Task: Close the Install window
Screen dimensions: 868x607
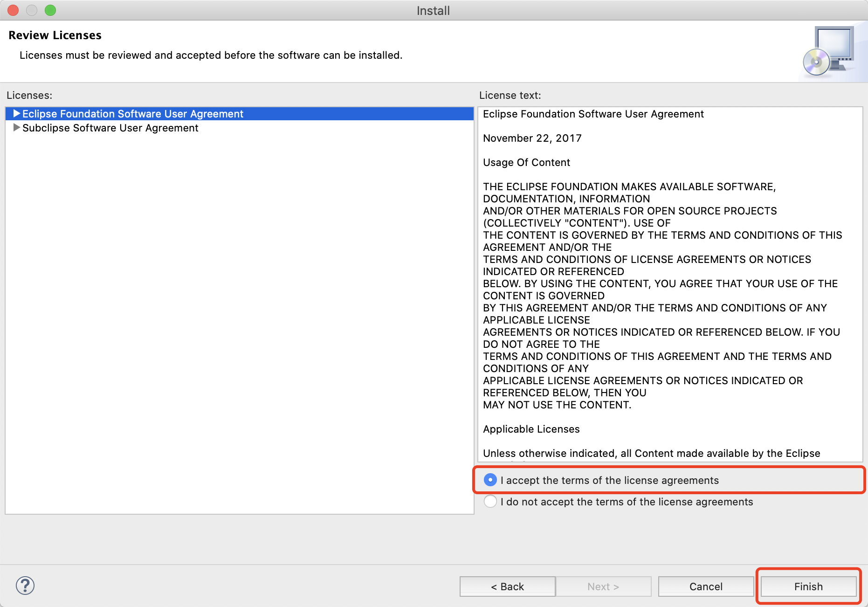Action: pos(13,10)
